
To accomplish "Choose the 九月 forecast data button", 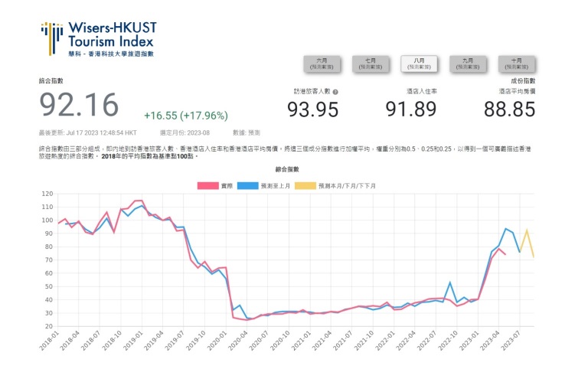I will [x=467, y=64].
